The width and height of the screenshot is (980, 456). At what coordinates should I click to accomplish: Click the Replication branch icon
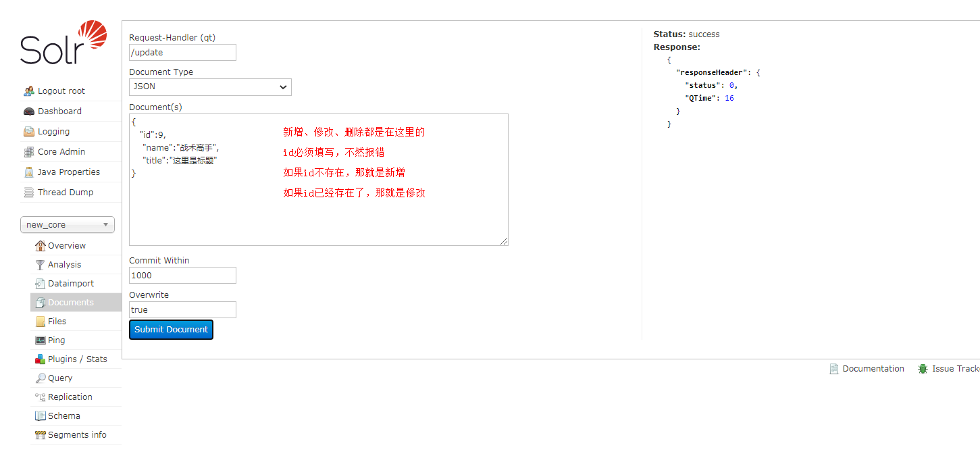click(x=41, y=397)
